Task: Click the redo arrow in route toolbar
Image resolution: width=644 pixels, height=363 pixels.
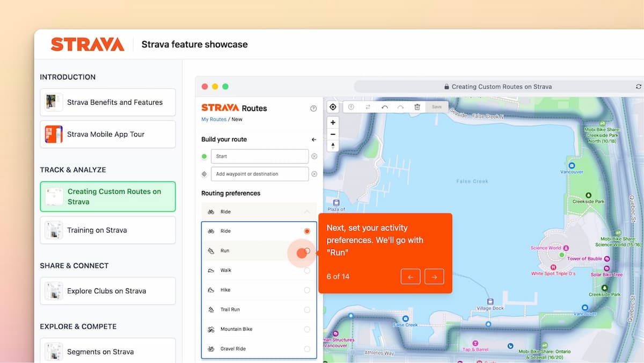Action: click(x=400, y=107)
